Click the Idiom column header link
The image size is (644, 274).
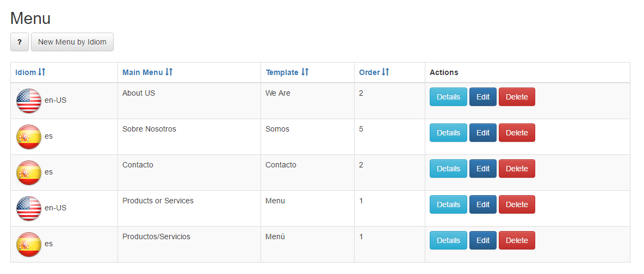pos(26,72)
